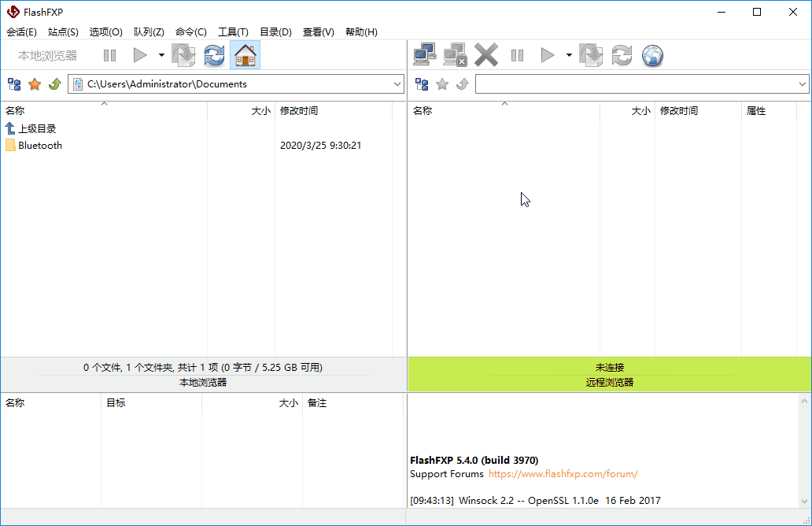Screen dimensions: 812x526
Task: Click log pane scrollbar down arrow
Action: (x=804, y=501)
